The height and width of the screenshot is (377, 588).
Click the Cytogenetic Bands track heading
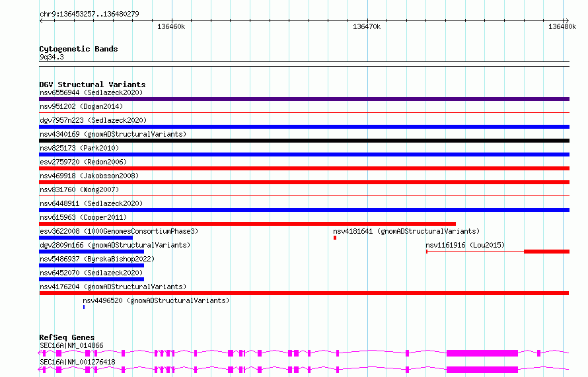tap(79, 49)
